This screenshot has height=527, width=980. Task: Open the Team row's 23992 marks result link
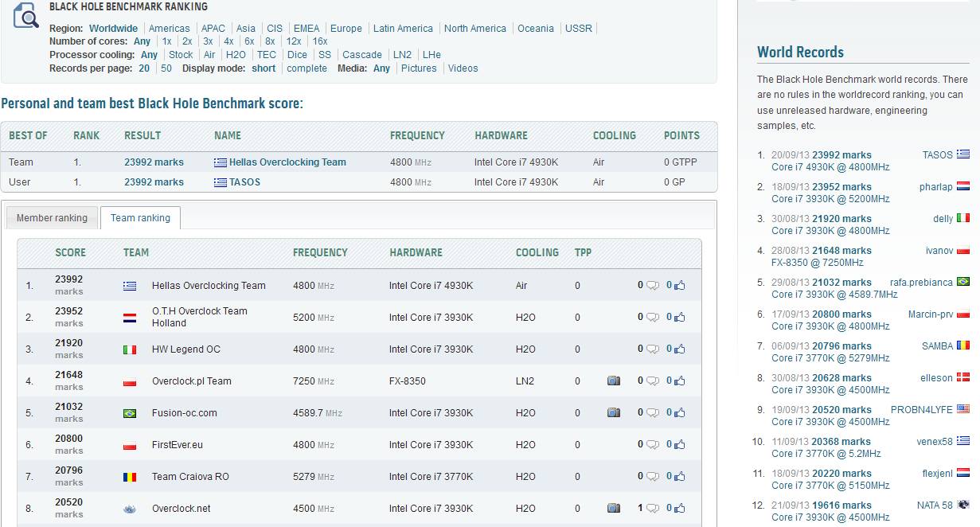154,162
